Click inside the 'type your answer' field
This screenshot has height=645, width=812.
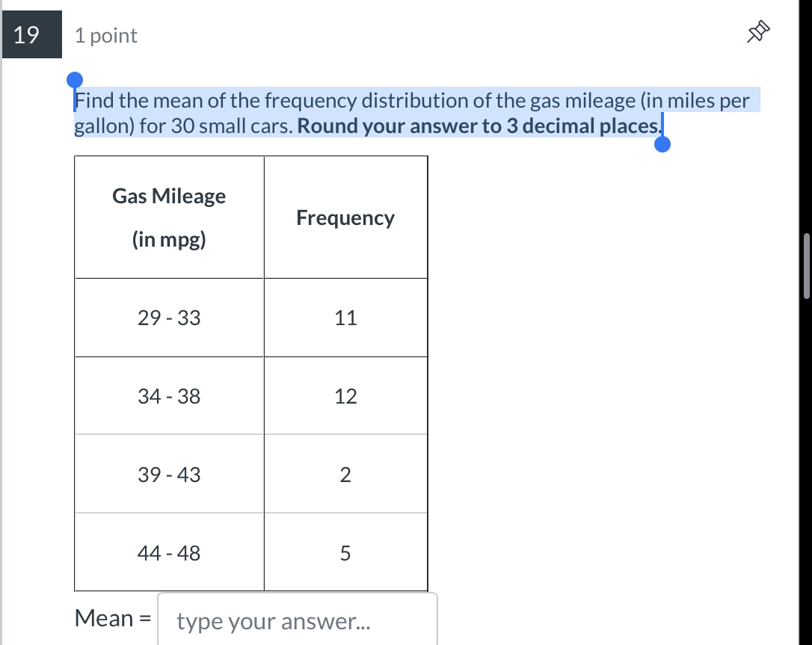[x=295, y=620]
